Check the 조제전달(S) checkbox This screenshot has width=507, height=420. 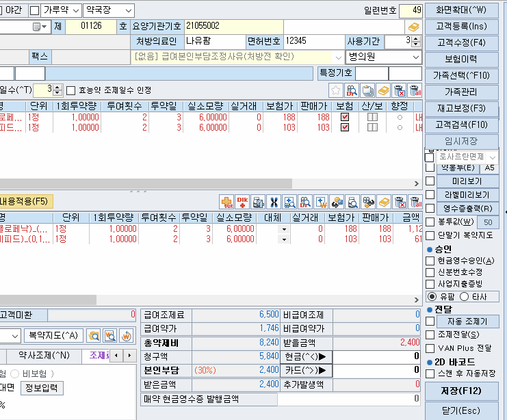coord(430,335)
